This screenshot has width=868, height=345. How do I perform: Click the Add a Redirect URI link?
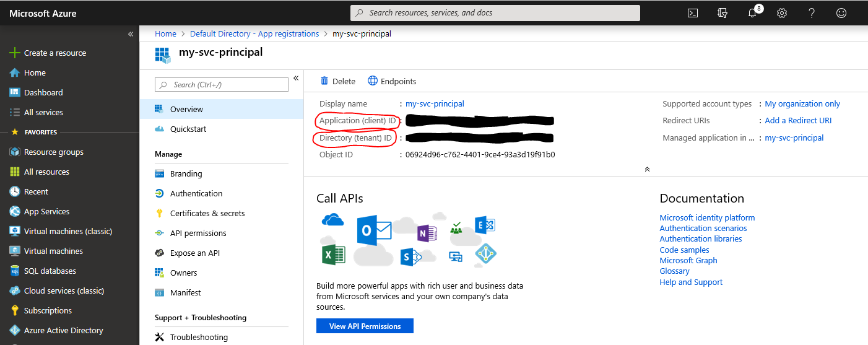(798, 121)
